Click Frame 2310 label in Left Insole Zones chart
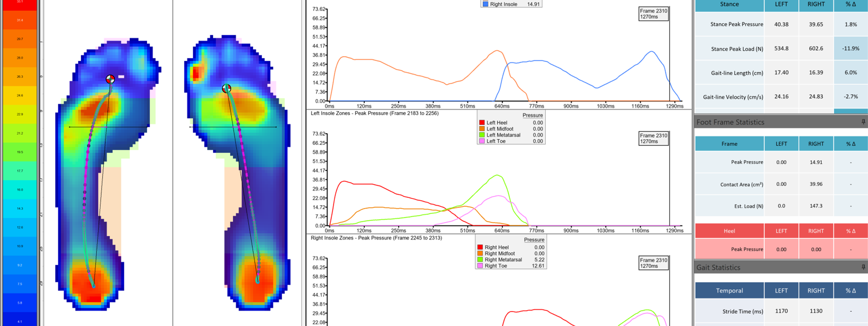Screen dimensions: 868x326 (653, 138)
